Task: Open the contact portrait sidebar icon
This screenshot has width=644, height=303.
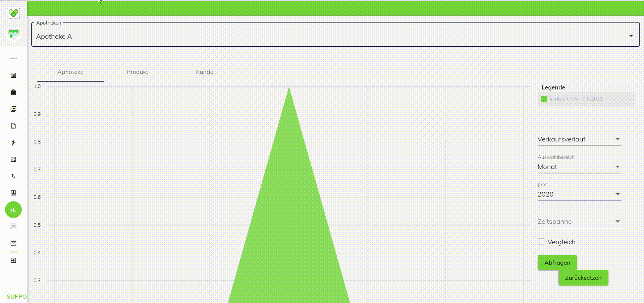Action: pos(13,193)
